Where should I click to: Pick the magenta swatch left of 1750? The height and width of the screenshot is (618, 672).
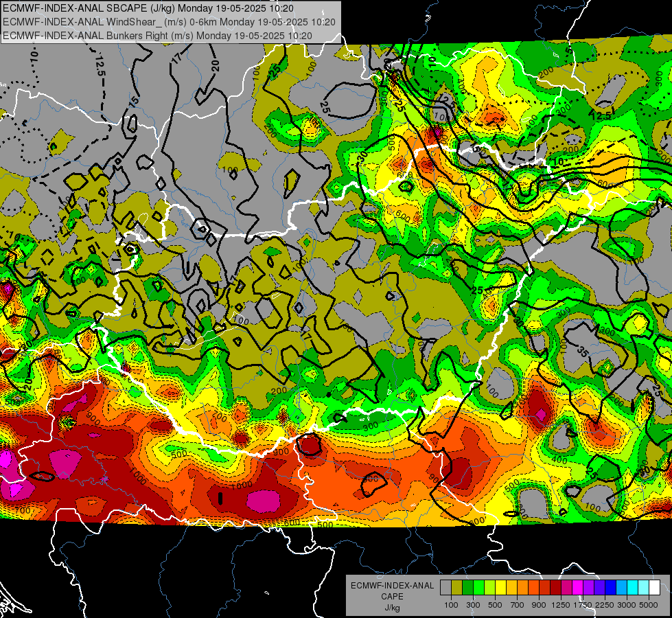pyautogui.click(x=578, y=587)
